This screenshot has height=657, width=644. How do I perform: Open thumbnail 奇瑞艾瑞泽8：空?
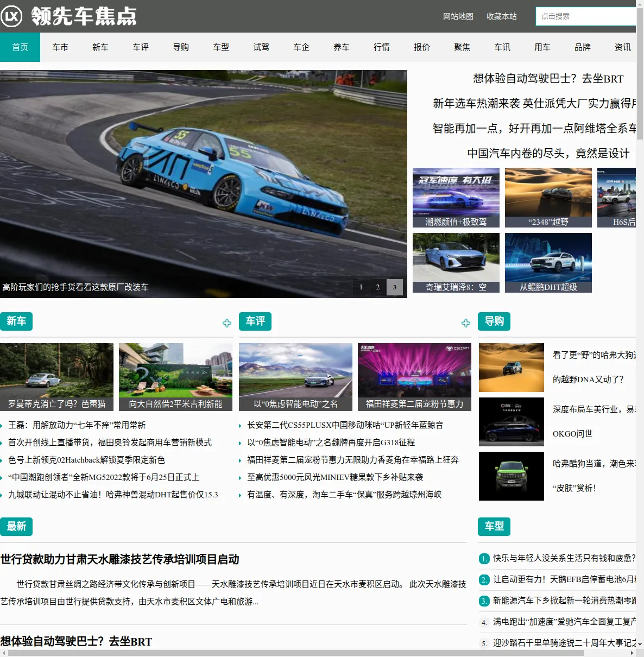[456, 263]
